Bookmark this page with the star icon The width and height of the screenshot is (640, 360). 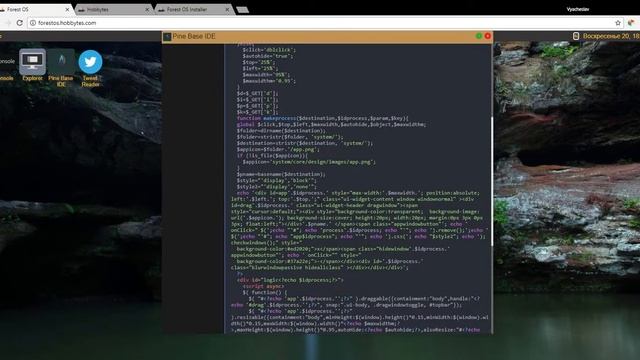pyautogui.click(x=618, y=23)
